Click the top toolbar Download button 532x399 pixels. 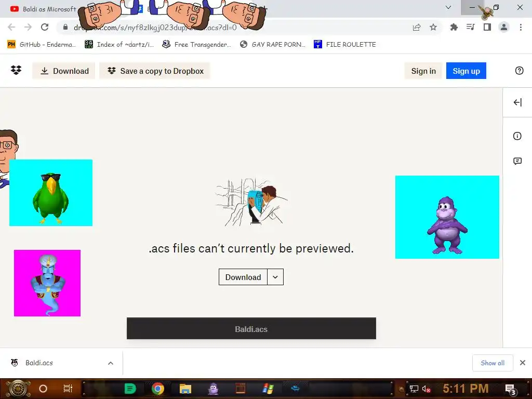point(64,71)
